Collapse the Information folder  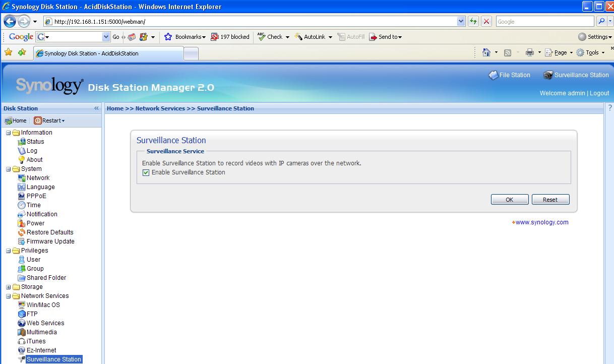coord(9,133)
